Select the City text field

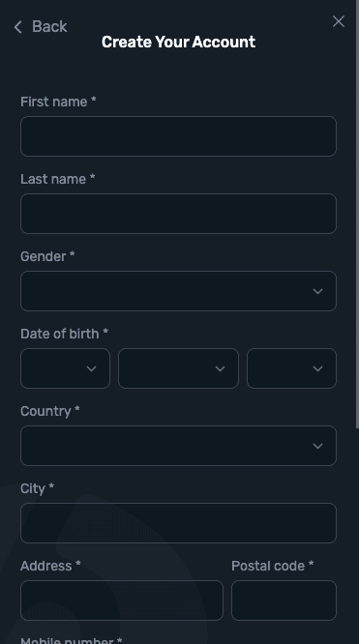[x=178, y=523]
